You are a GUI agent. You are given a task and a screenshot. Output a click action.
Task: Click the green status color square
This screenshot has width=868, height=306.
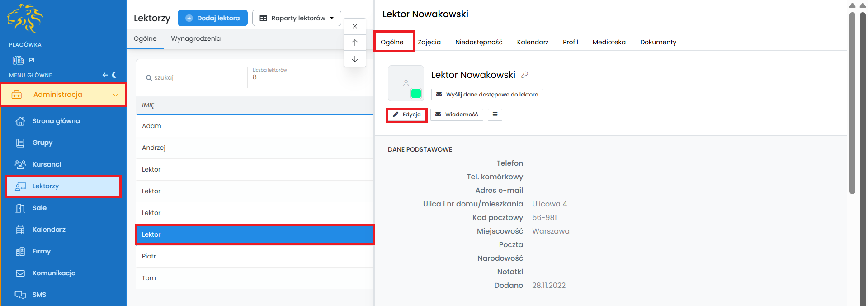[x=416, y=94]
